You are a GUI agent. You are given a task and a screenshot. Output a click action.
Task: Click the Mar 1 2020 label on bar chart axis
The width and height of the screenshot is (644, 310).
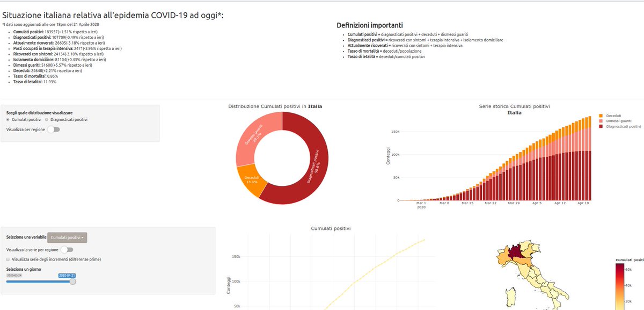pyautogui.click(x=421, y=206)
